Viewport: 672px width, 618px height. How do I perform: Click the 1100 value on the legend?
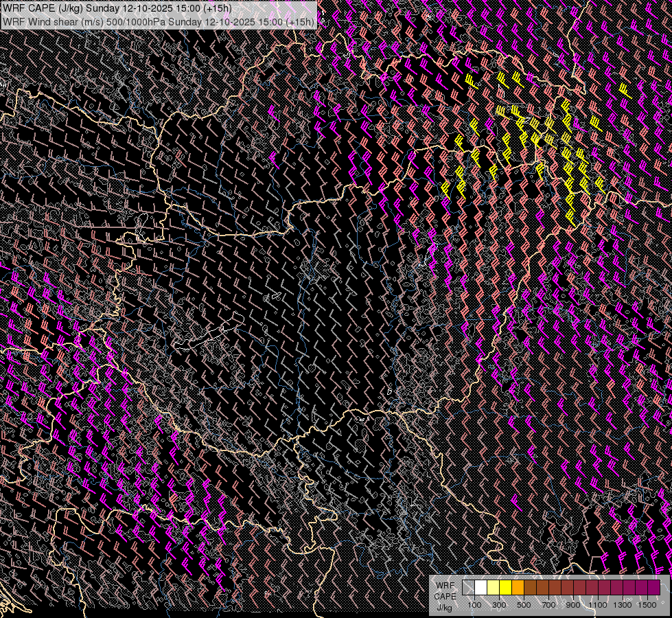point(598,605)
